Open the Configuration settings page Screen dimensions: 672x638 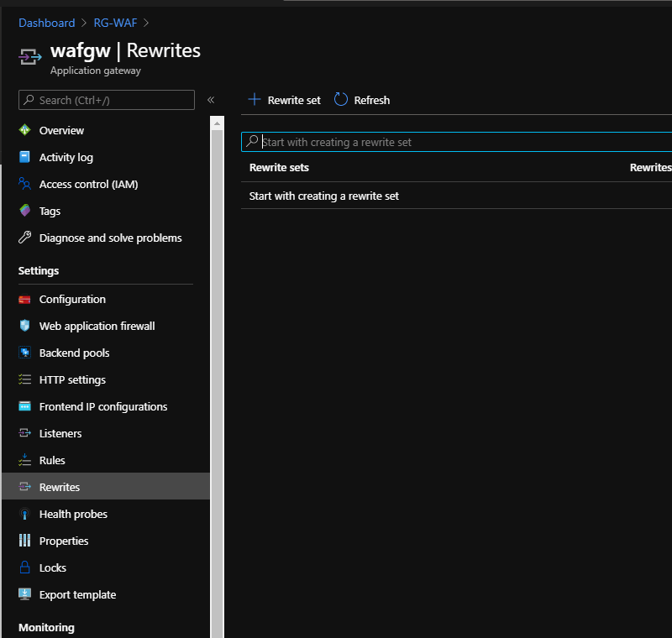72,299
